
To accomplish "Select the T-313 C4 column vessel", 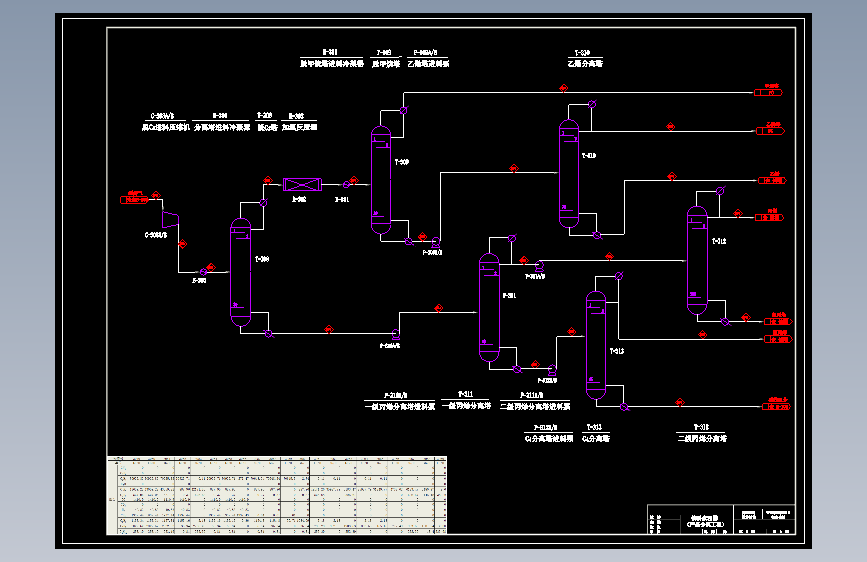I will coord(596,345).
